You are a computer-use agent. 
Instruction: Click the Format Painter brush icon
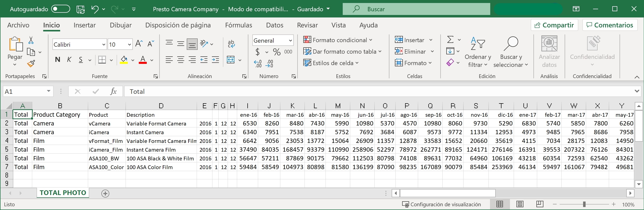coord(31,64)
